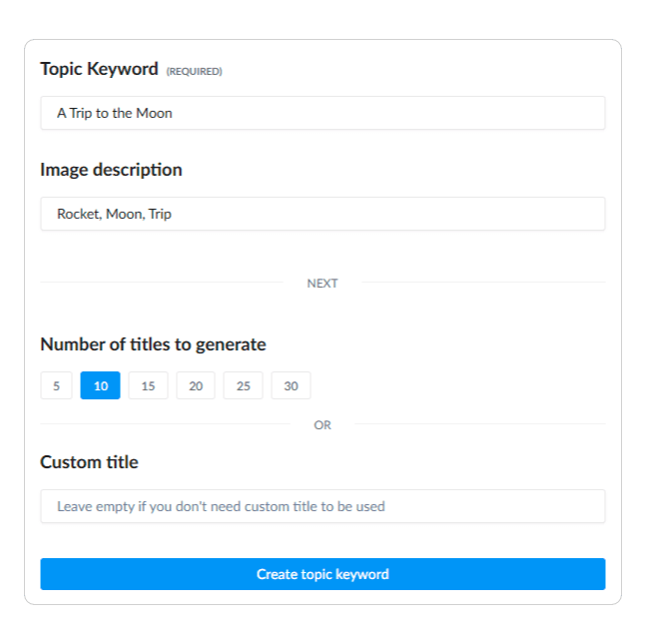Pick 15 as number of titles

(x=148, y=385)
